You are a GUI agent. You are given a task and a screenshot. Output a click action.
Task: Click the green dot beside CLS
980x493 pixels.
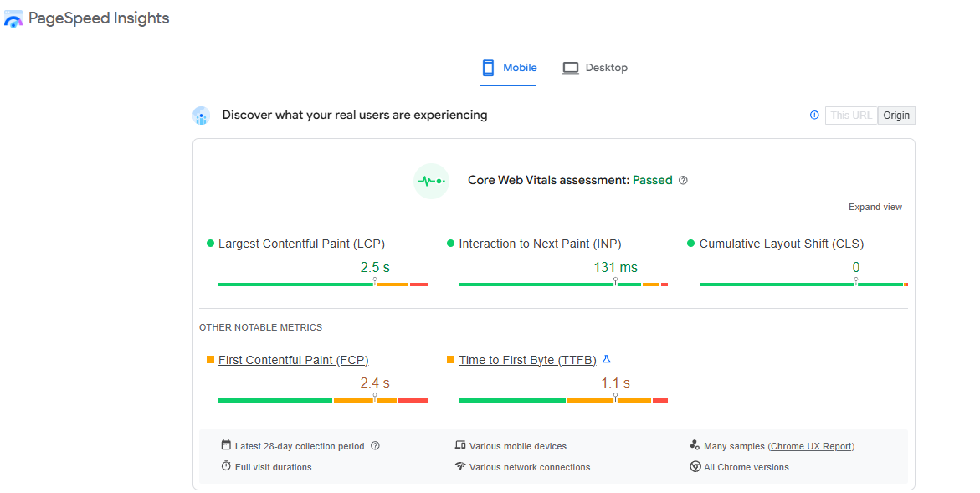[x=690, y=243]
